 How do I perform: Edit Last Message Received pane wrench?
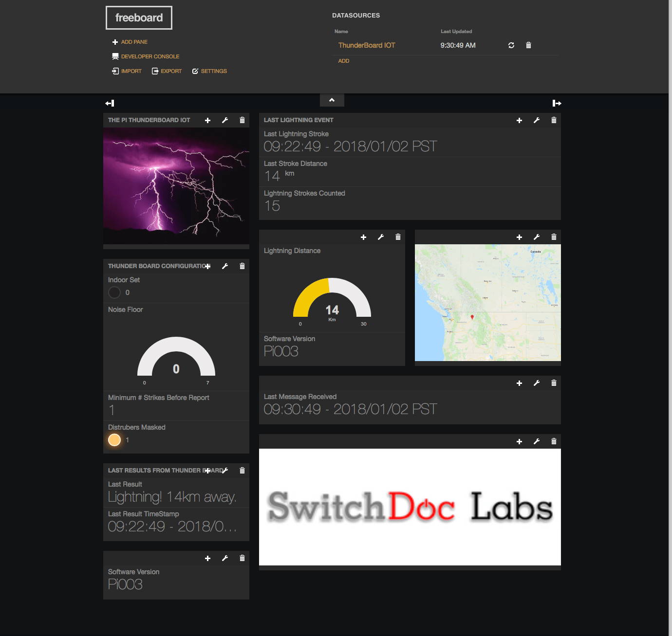(537, 383)
